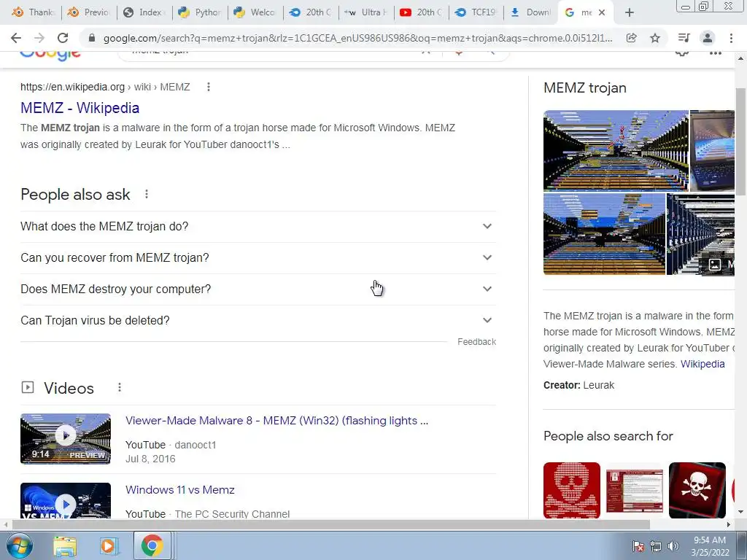Expand 'Can you recover from MEMZ trojan?'
This screenshot has height=560, width=747.
[258, 257]
